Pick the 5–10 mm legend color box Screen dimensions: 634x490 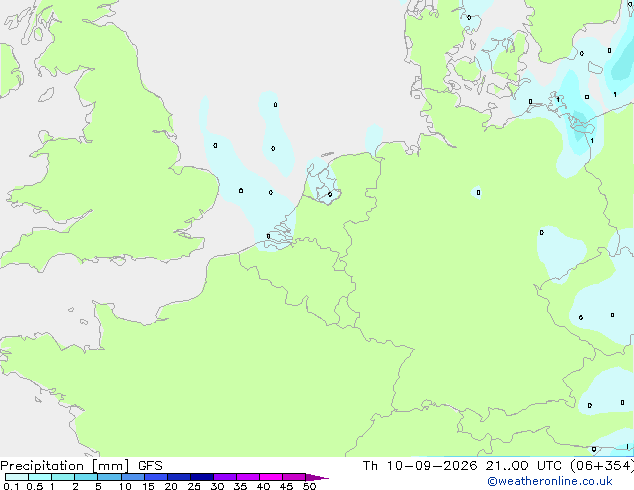(x=109, y=477)
